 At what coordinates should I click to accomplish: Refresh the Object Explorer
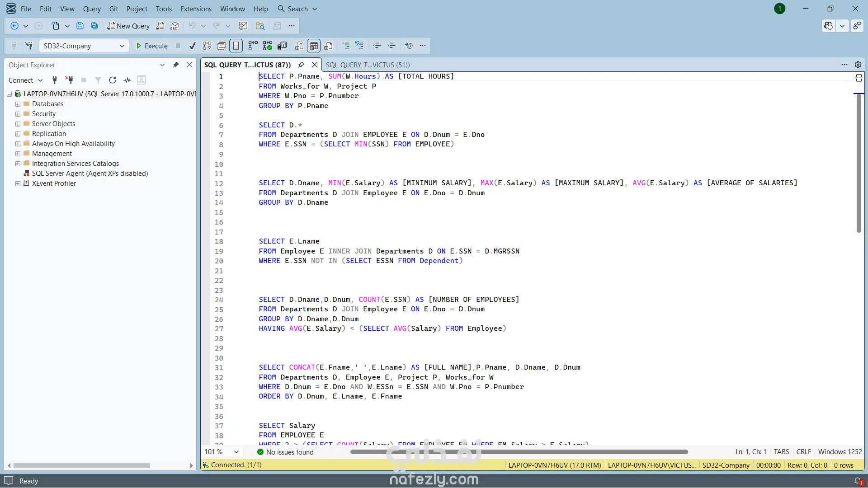(113, 80)
